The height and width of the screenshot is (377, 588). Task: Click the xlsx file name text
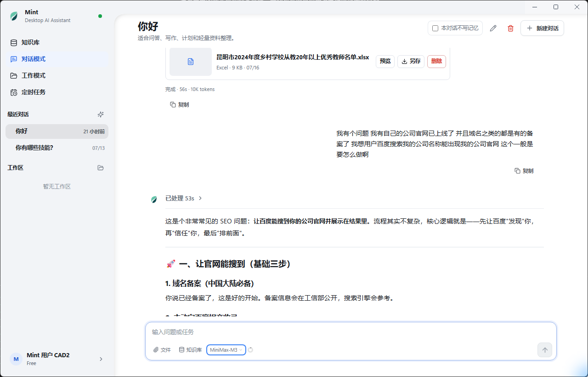click(x=293, y=57)
